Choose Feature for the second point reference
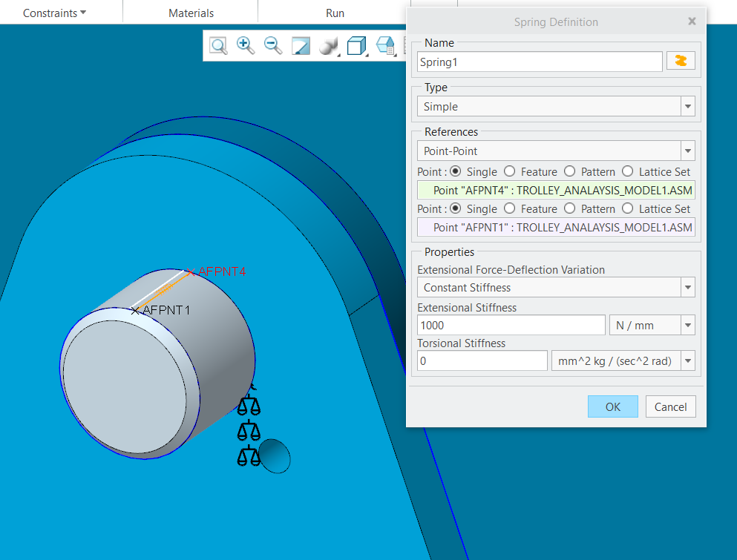Image resolution: width=737 pixels, height=560 pixels. (510, 208)
